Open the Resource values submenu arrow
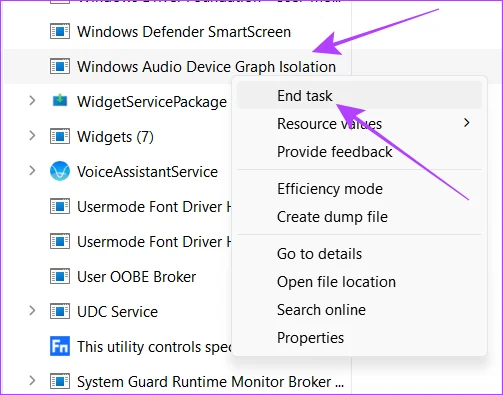Viewport: 503px width, 395px height. click(x=467, y=123)
